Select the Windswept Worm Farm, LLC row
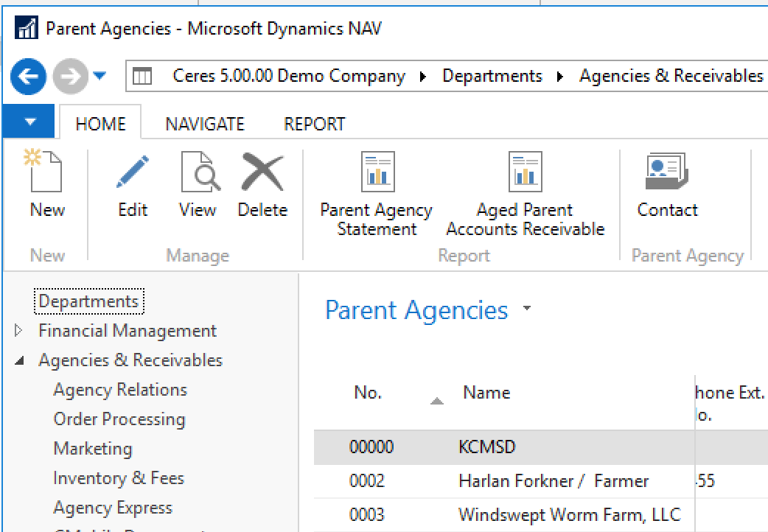The height and width of the screenshot is (532, 768). pos(569,514)
